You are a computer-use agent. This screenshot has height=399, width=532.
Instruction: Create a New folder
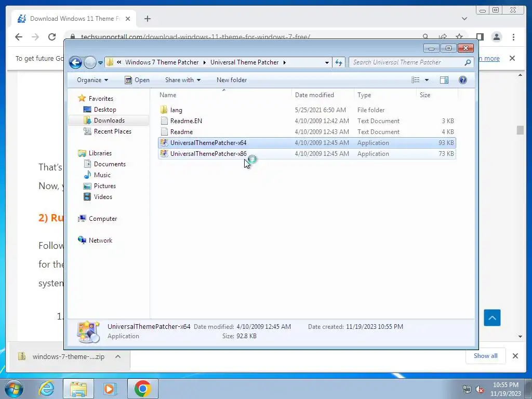tap(232, 80)
